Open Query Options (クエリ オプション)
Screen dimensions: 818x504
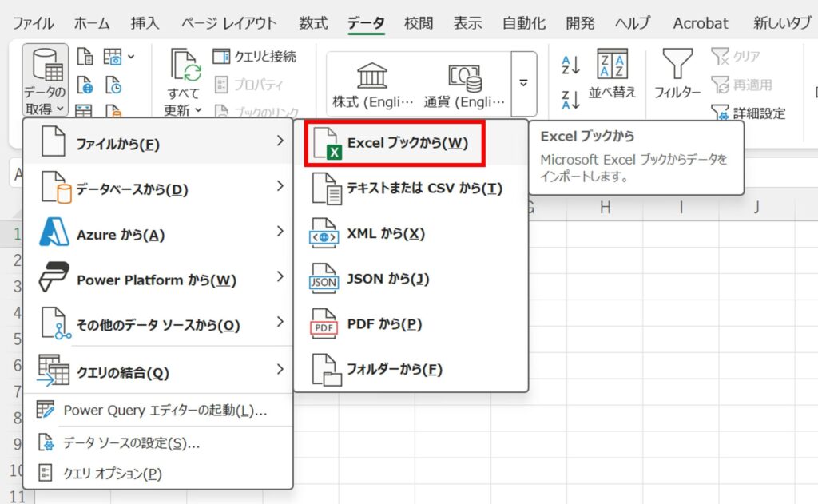pyautogui.click(x=158, y=473)
